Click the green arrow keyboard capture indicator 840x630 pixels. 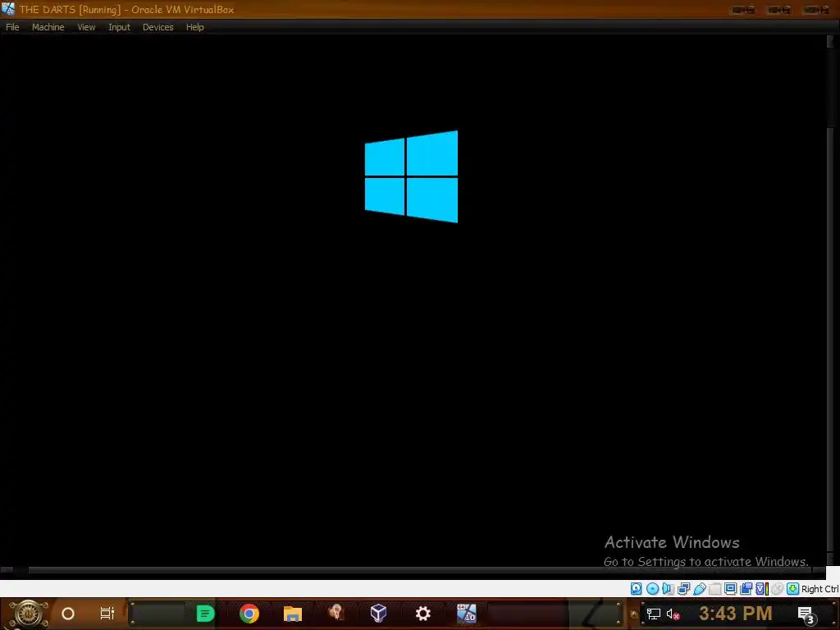[x=793, y=589]
